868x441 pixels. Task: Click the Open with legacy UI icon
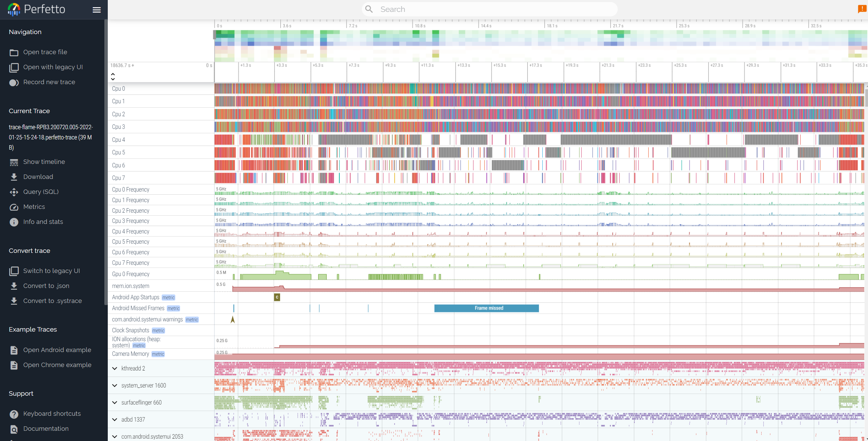coord(14,67)
